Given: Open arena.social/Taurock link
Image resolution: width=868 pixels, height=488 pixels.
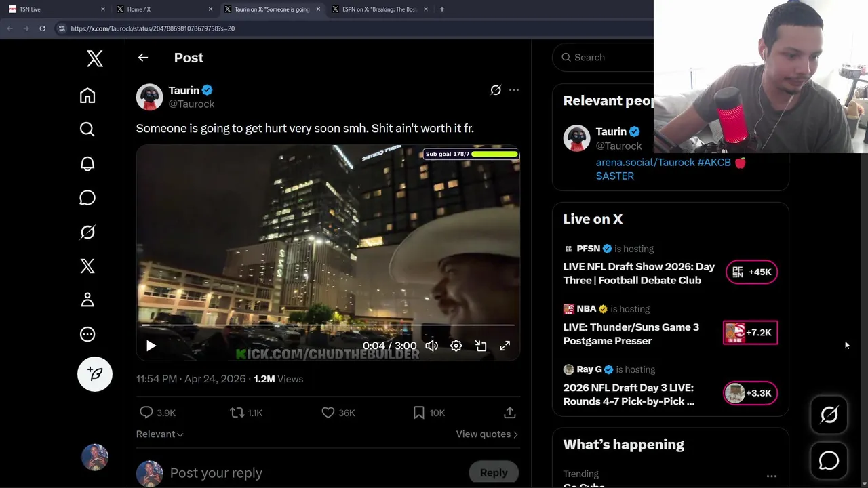Looking at the screenshot, I should (x=645, y=163).
